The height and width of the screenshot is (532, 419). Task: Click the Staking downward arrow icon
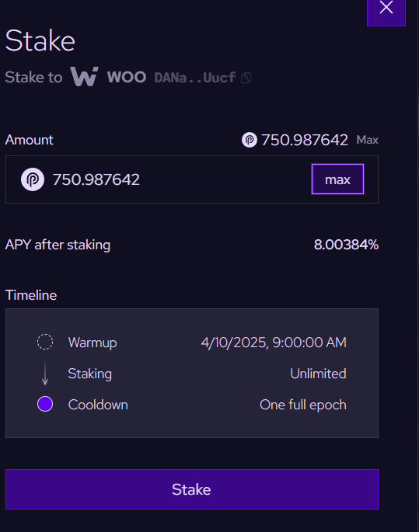pos(45,374)
